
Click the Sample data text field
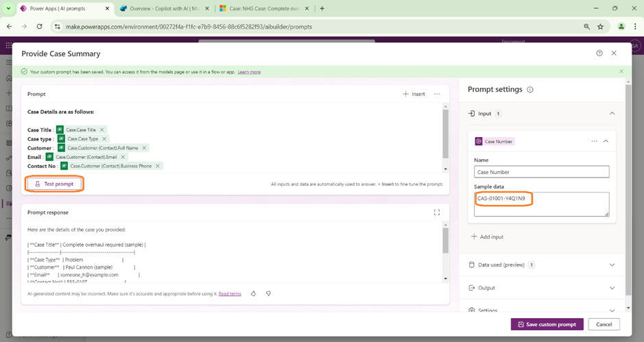tap(540, 204)
